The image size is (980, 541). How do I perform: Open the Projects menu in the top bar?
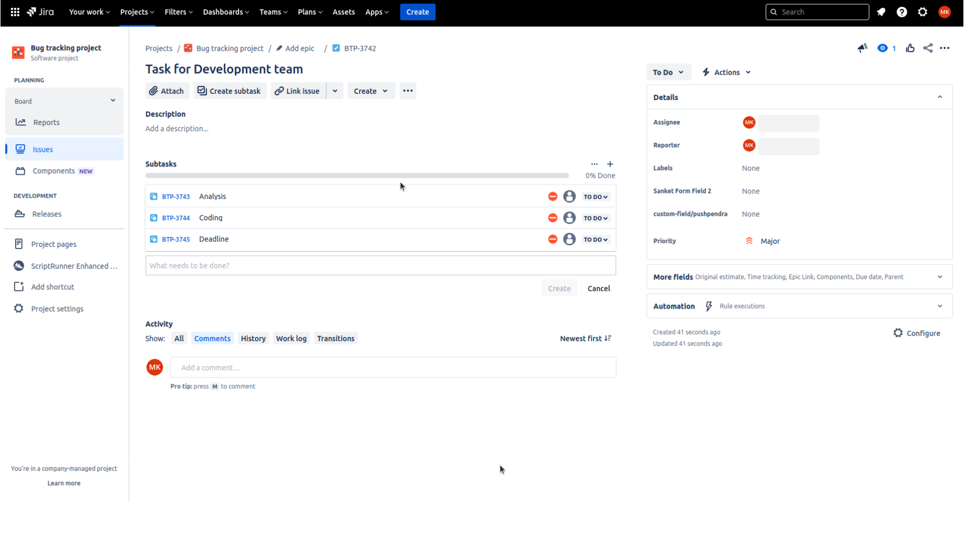click(136, 11)
